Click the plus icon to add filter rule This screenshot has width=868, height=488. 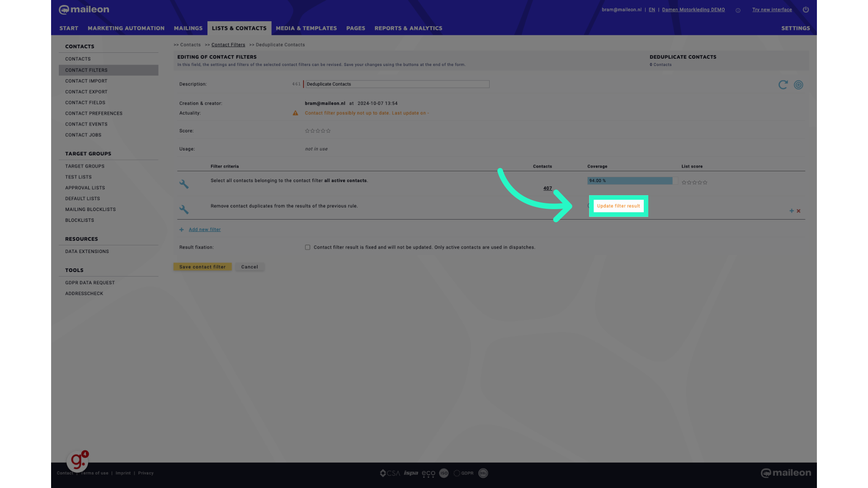pos(792,211)
